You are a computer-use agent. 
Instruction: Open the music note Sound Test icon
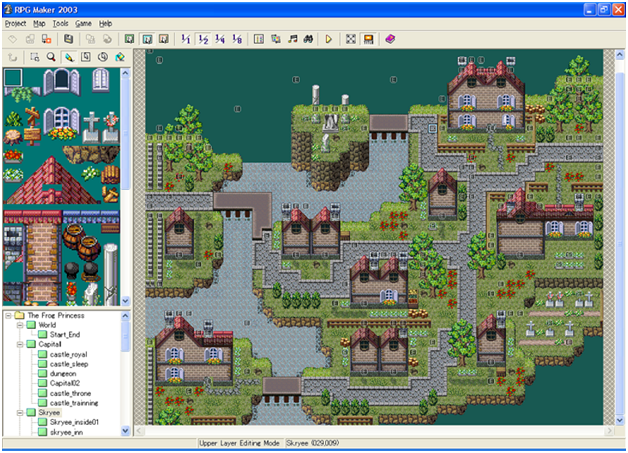tap(292, 39)
